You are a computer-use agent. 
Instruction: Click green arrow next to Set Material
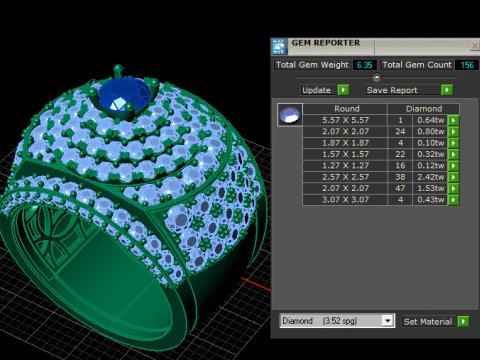coord(463,321)
